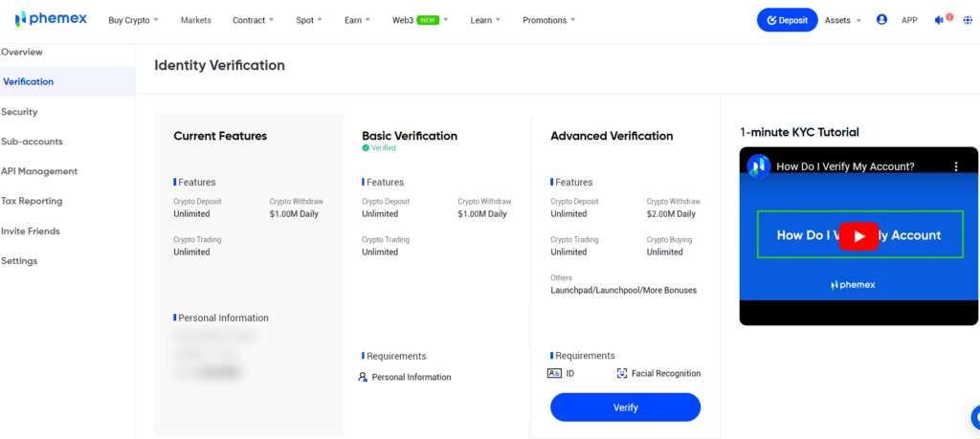The image size is (980, 439).
Task: Click the Verify button for Advanced Verification
Action: tap(625, 407)
